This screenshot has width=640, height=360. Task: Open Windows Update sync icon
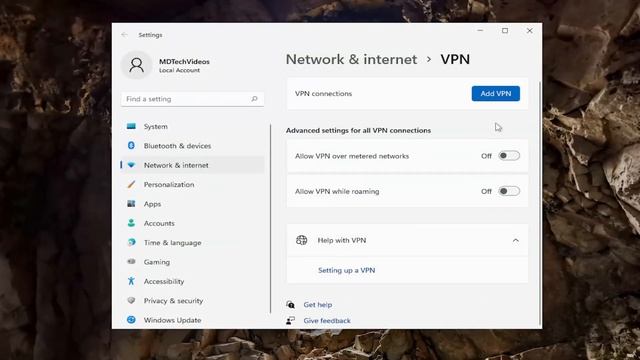[131, 320]
